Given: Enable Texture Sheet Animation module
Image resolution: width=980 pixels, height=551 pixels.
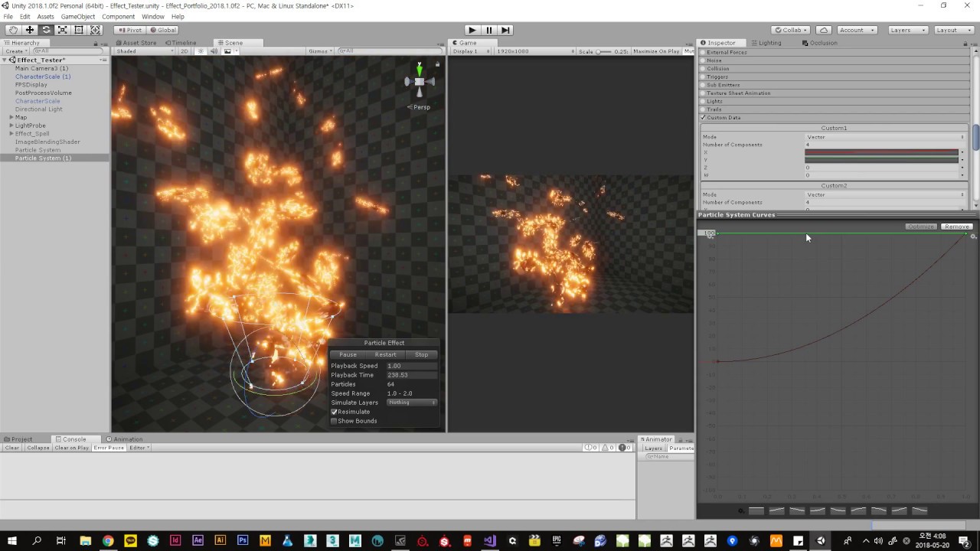Looking at the screenshot, I should tap(703, 93).
